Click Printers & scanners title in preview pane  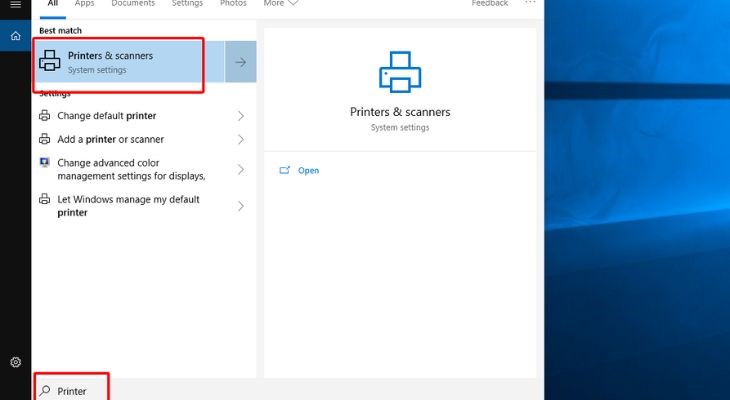(x=400, y=112)
